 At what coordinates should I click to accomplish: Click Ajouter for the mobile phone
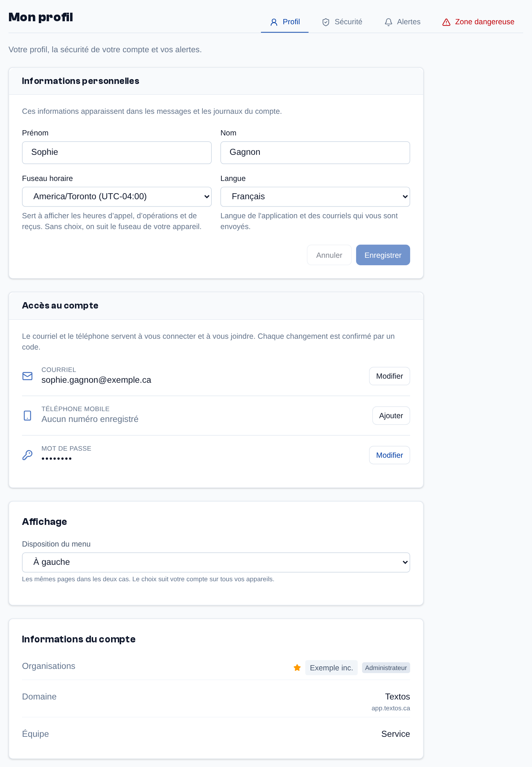pos(391,416)
